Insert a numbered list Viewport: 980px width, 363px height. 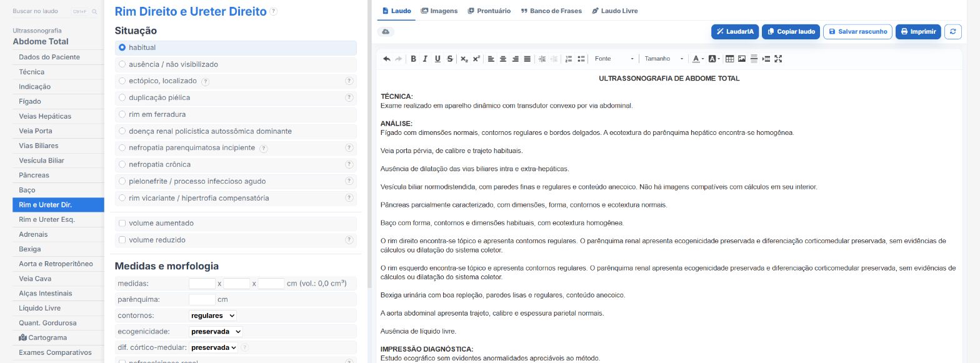569,59
